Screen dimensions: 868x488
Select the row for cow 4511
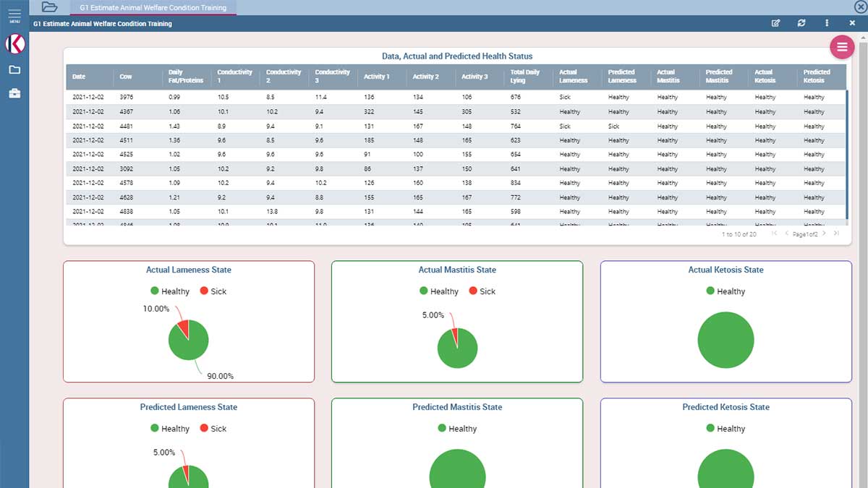pos(456,140)
